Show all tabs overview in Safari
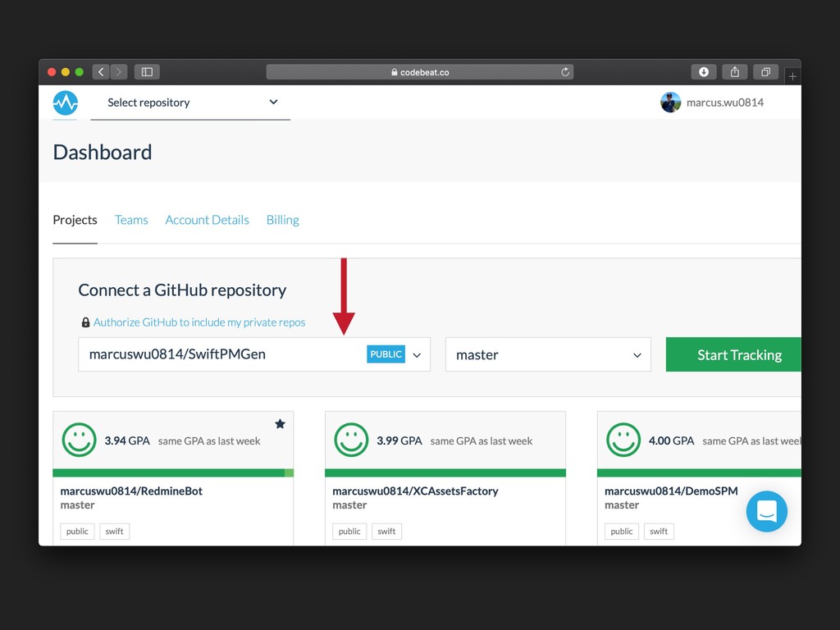Viewport: 840px width, 630px height. [x=765, y=72]
